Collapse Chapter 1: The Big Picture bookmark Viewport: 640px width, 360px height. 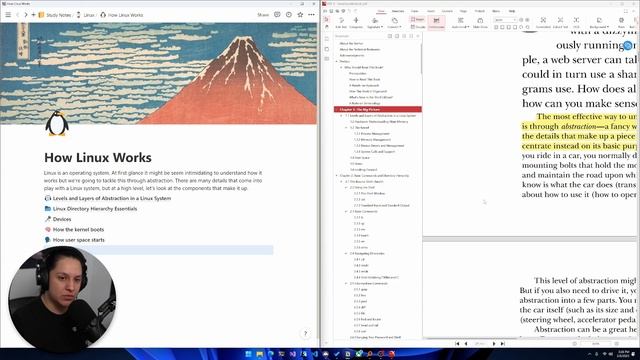click(x=337, y=109)
